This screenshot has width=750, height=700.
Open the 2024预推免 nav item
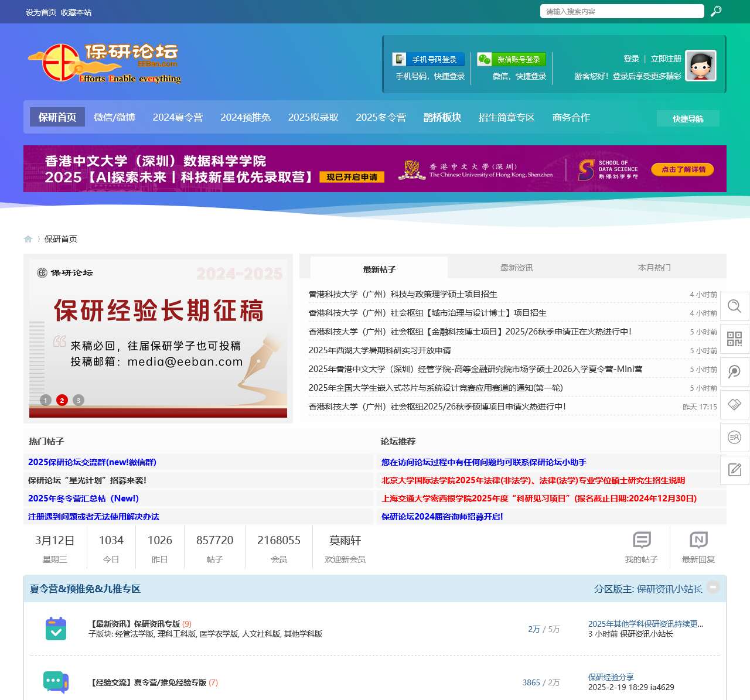(x=246, y=117)
